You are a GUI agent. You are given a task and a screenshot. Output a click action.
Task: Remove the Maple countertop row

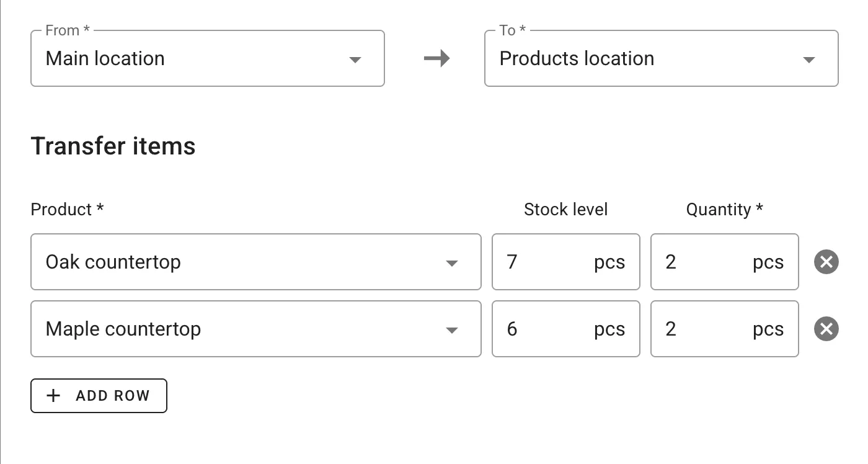click(x=826, y=329)
